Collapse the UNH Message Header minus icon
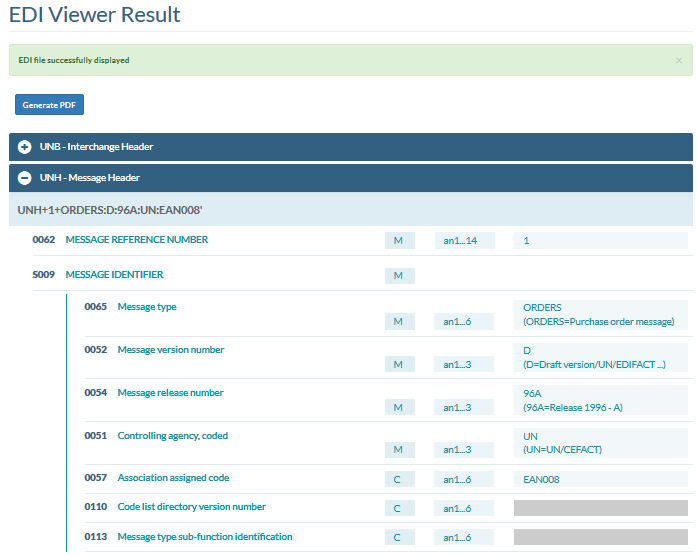Screen dimensions: 697x556 tap(25, 178)
